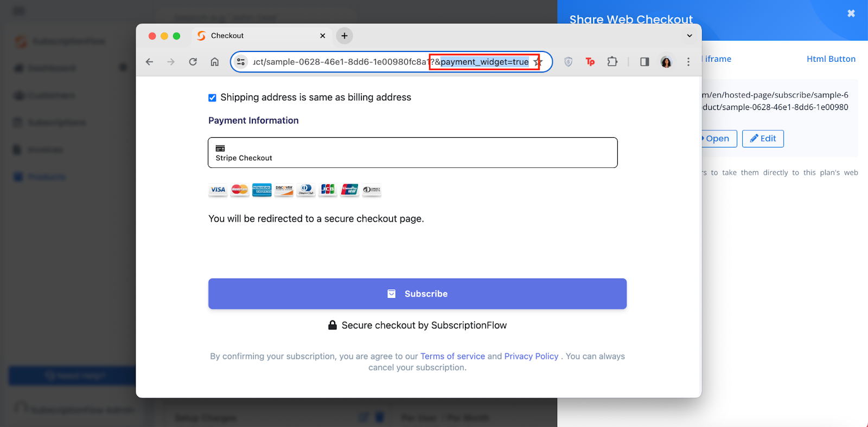868x427 pixels.
Task: Open the profile avatar menu
Action: point(666,62)
